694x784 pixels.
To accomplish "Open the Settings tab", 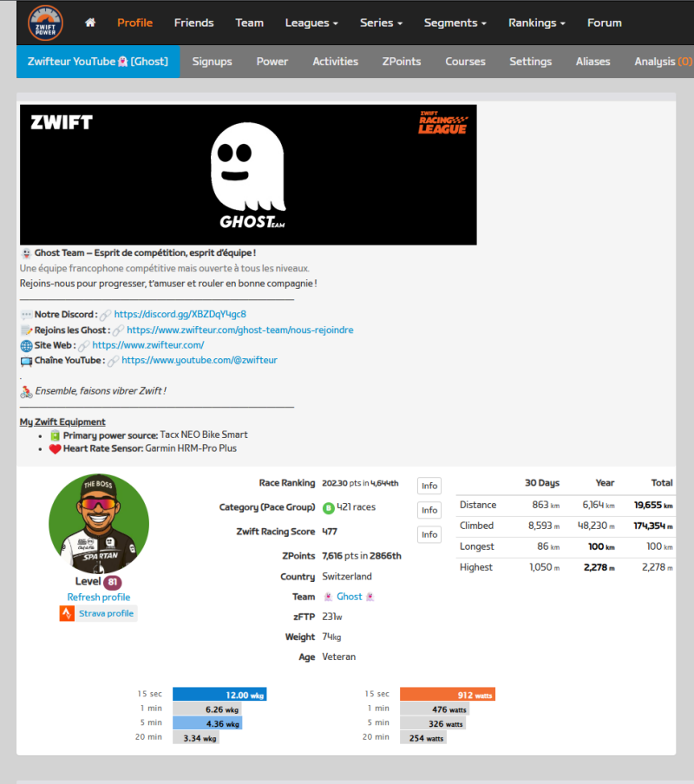I will point(531,62).
